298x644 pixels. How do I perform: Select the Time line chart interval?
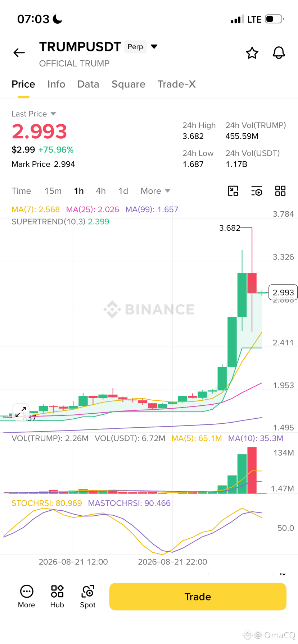click(x=21, y=191)
